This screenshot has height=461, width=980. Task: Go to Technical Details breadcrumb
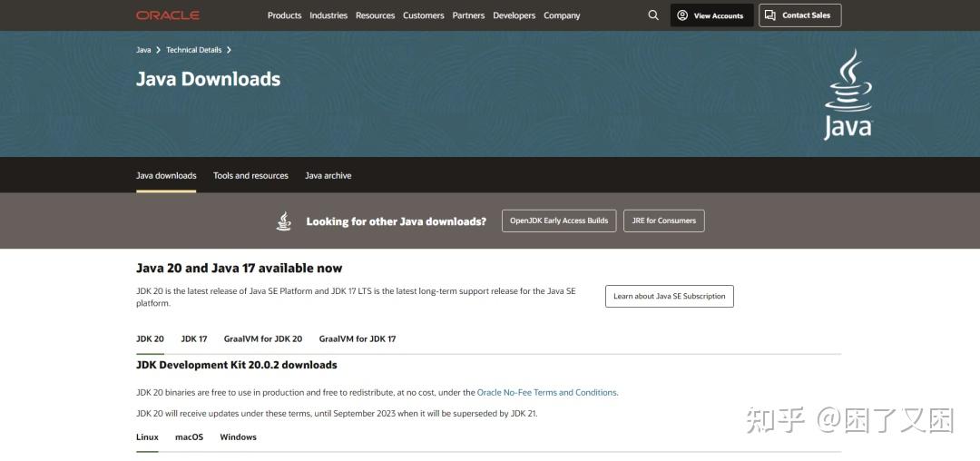coord(193,50)
